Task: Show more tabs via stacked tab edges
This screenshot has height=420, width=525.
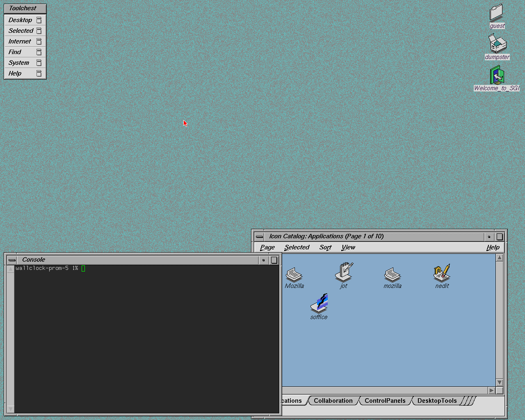Action: [x=469, y=401]
